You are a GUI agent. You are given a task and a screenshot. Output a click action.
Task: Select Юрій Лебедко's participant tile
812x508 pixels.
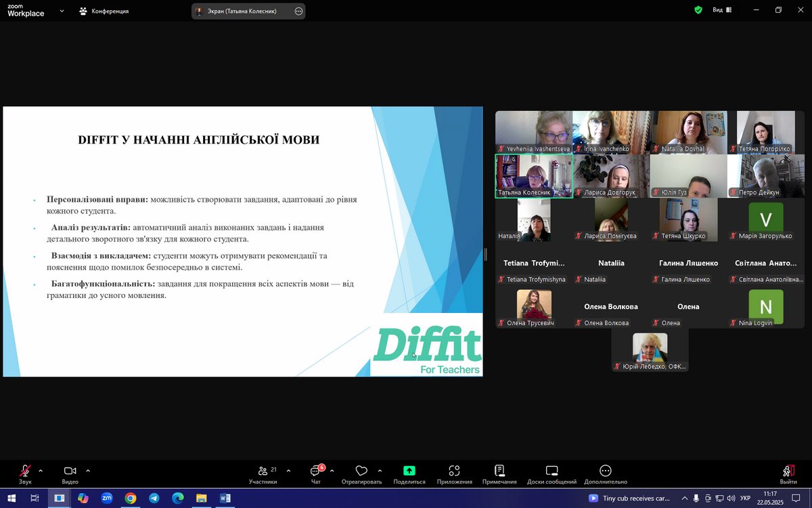pos(650,350)
